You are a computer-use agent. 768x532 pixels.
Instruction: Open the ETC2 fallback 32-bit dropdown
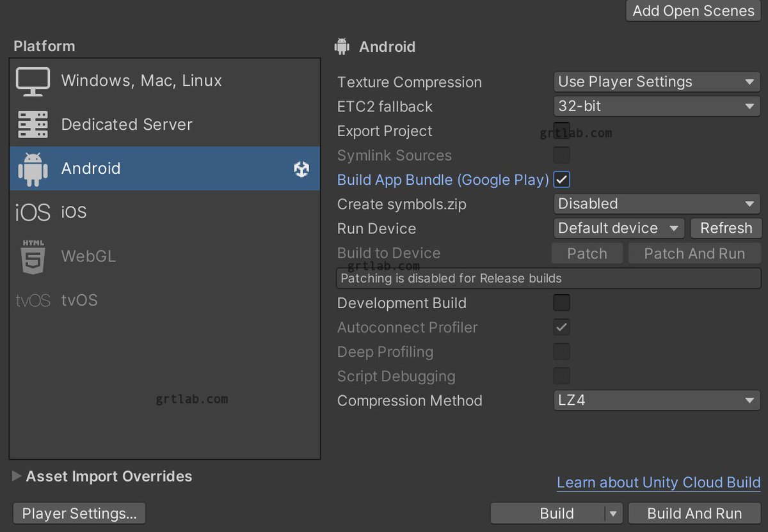tap(657, 106)
